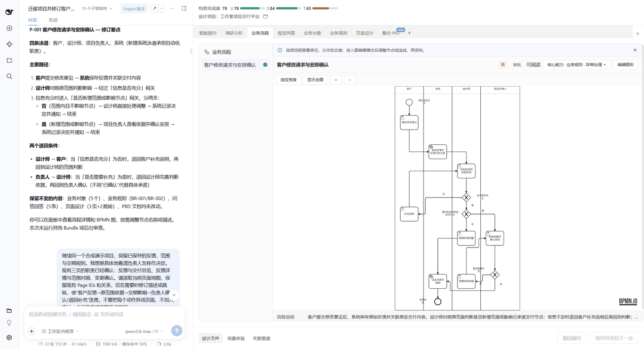This screenshot has height=349, width=644.
Task: Close the right design panel with X
Action: (637, 34)
